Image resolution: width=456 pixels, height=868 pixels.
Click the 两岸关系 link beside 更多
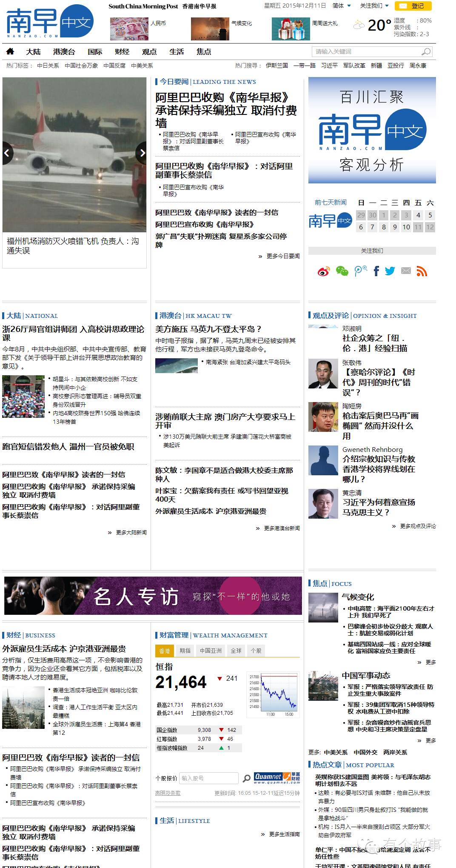pyautogui.click(x=395, y=752)
